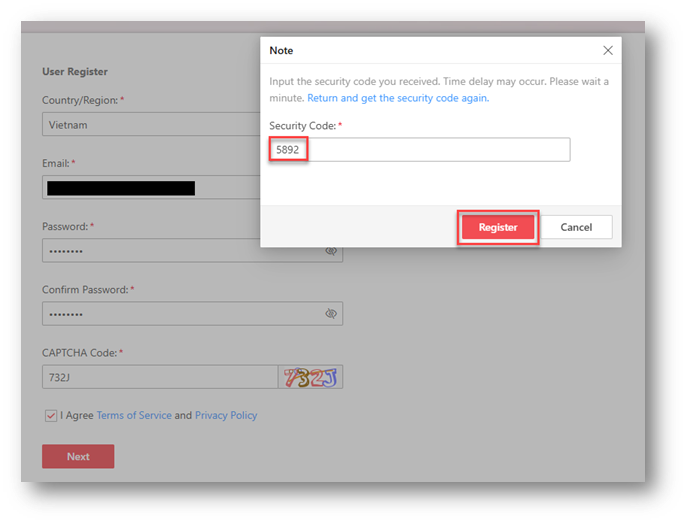
Task: Click the 'Security Code:' field label
Action: pos(302,125)
